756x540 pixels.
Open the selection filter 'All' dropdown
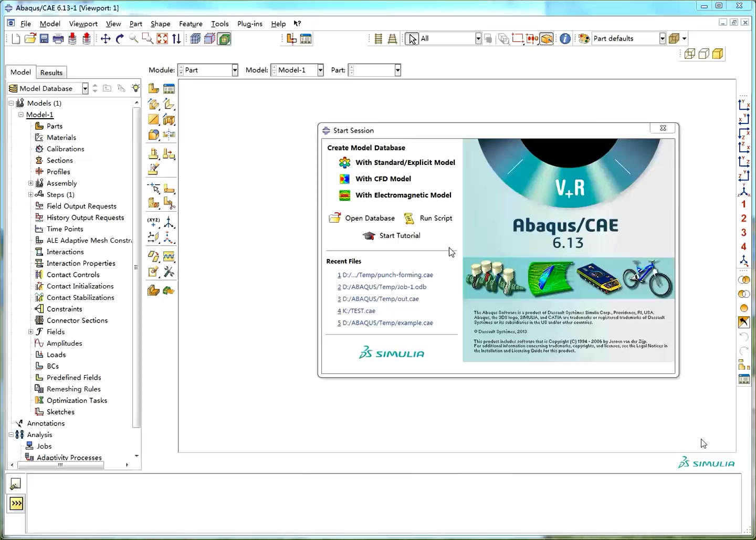[478, 38]
